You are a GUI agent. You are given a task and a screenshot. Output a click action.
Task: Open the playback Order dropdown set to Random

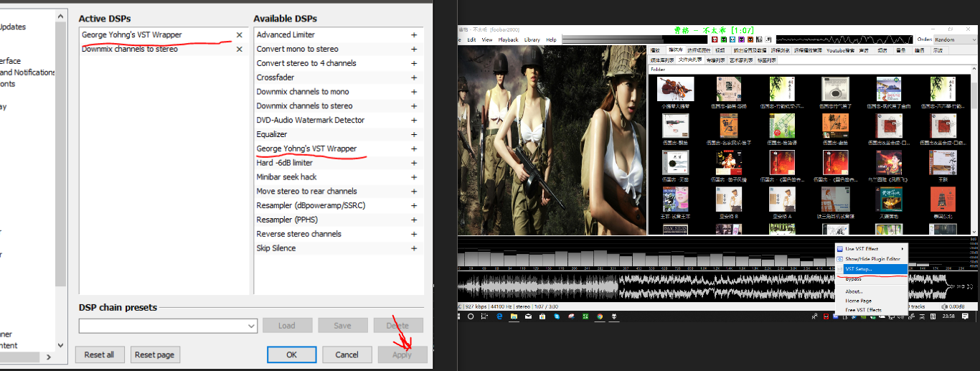click(954, 40)
